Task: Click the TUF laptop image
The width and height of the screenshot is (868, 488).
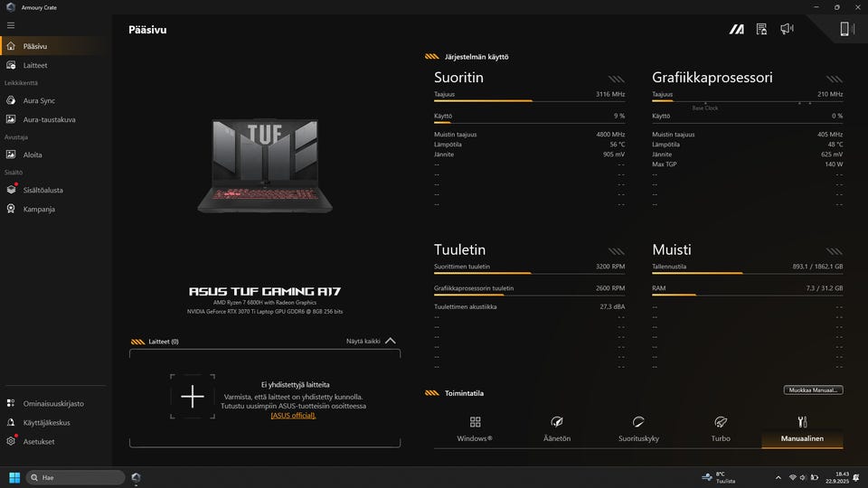Action: point(265,165)
